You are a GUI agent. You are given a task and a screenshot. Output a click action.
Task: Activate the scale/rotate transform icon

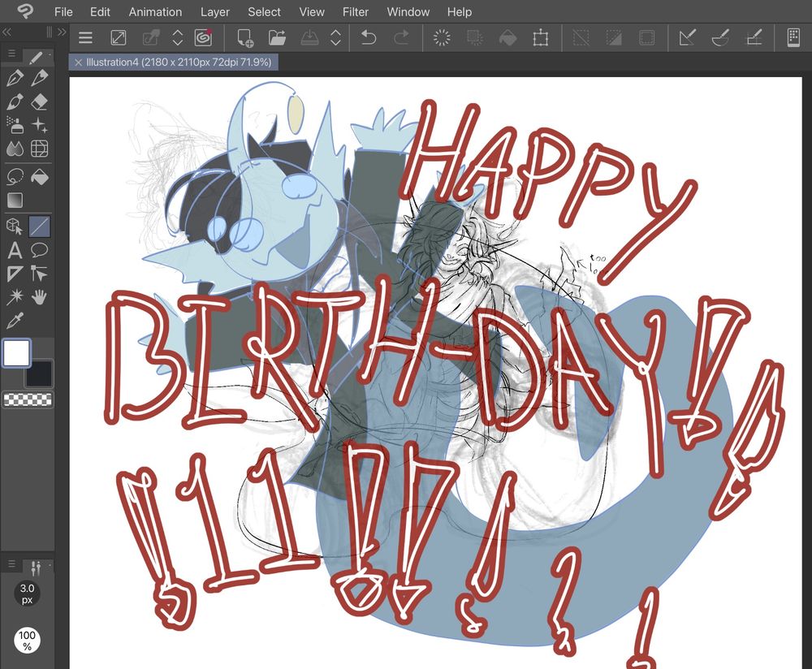click(x=540, y=38)
